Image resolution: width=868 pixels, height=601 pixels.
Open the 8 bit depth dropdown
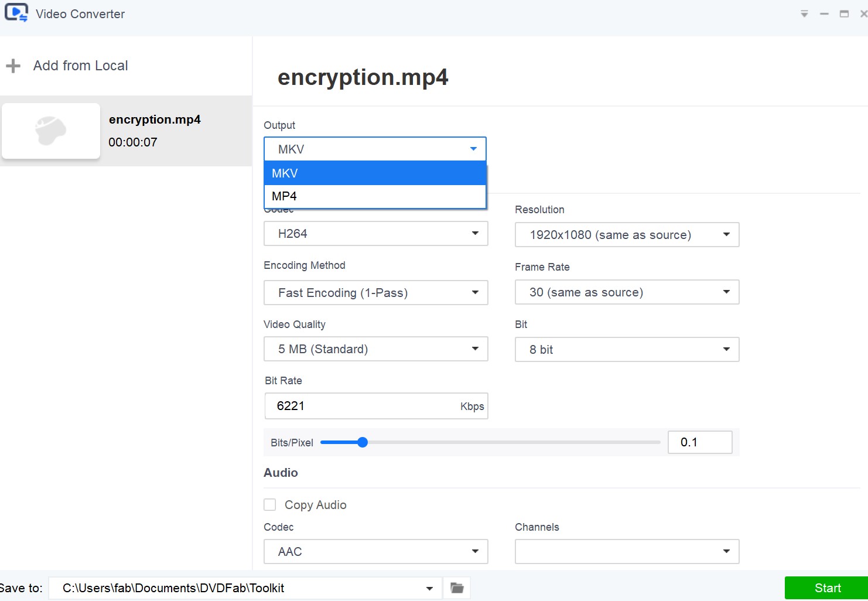point(627,350)
